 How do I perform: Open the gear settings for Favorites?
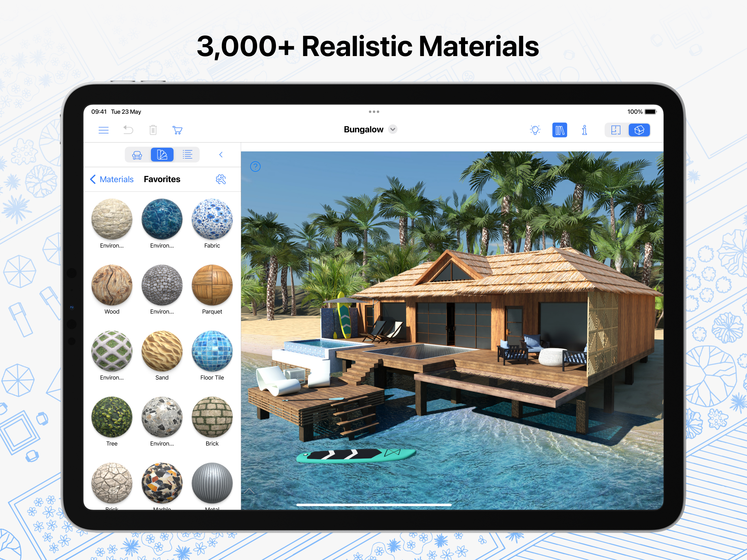pos(221,179)
